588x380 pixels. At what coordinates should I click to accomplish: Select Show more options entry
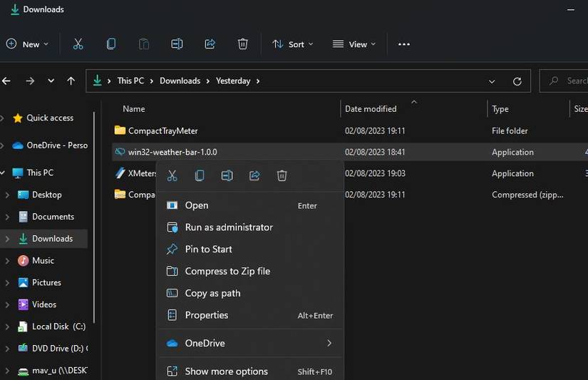pyautogui.click(x=226, y=371)
